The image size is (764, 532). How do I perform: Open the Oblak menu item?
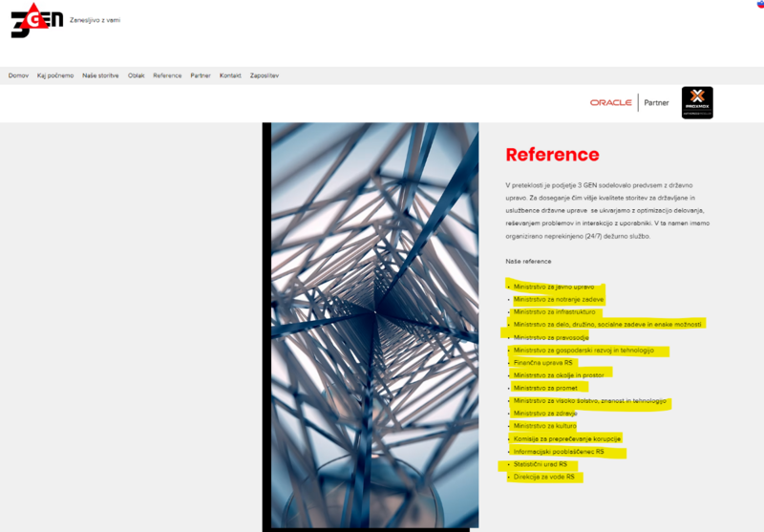click(x=137, y=75)
